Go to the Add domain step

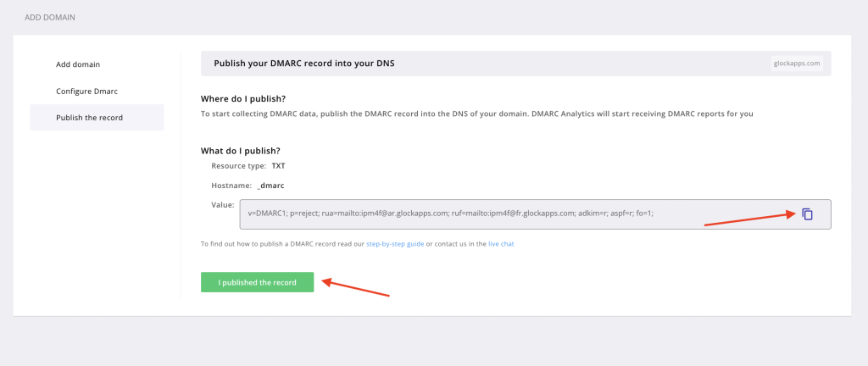[x=79, y=64]
